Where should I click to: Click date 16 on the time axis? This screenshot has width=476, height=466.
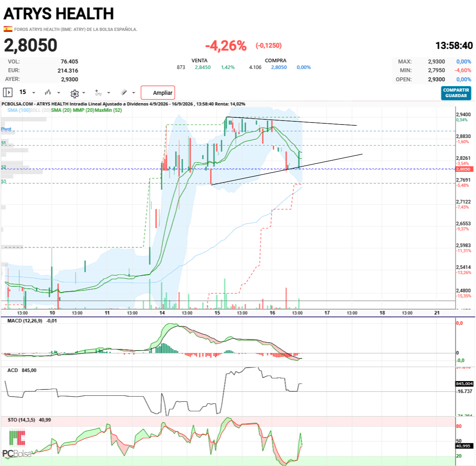(272, 313)
